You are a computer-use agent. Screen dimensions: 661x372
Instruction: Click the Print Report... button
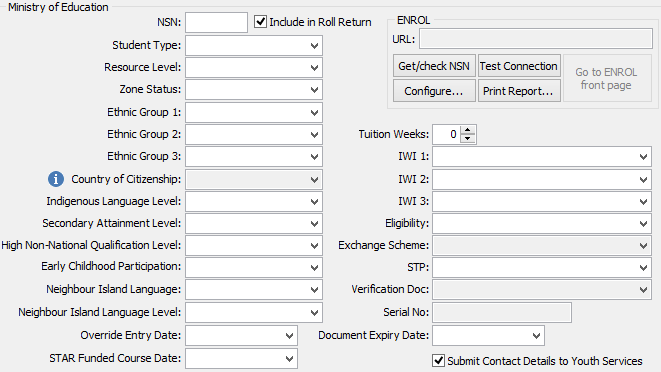[x=519, y=91]
